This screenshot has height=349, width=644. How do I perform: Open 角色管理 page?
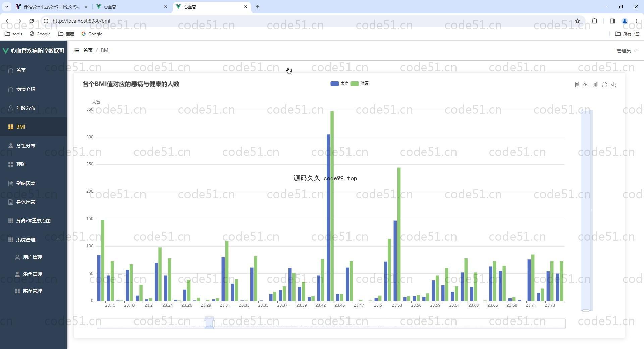[x=34, y=274]
